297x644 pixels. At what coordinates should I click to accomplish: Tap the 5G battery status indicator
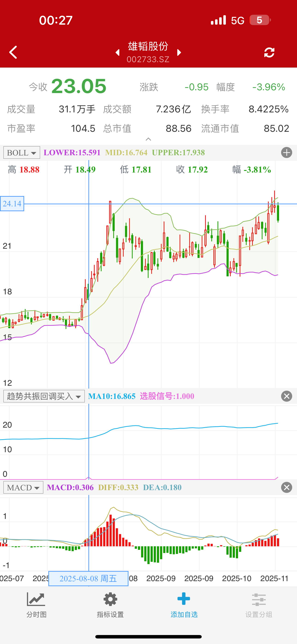(259, 20)
